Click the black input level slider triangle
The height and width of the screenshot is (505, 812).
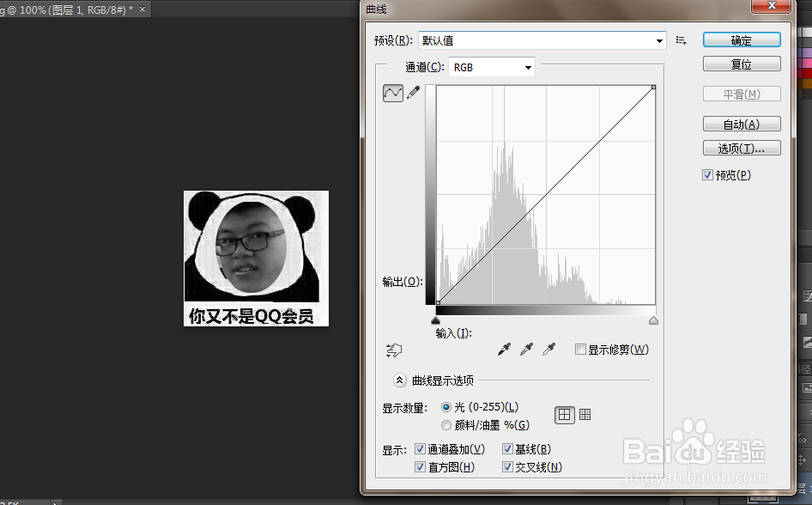[x=436, y=319]
